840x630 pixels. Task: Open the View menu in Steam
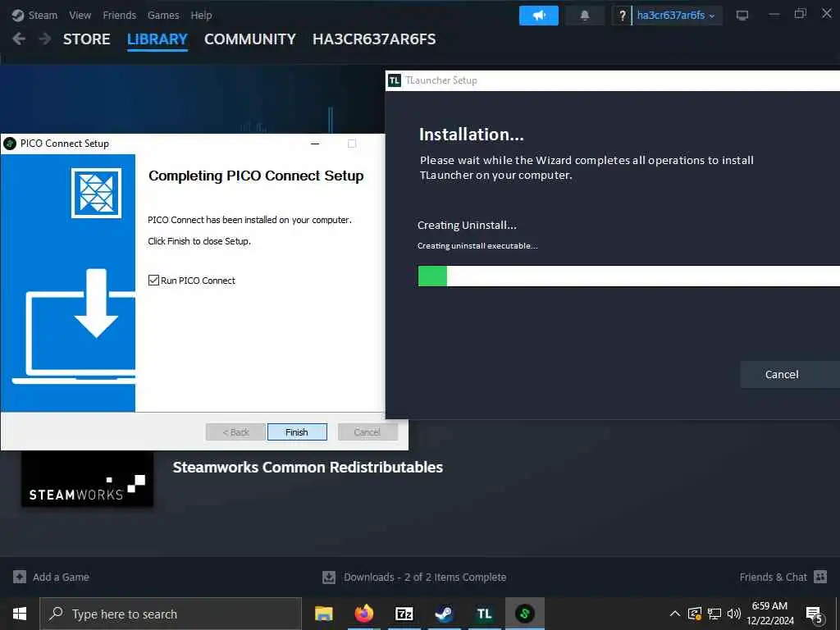point(80,15)
